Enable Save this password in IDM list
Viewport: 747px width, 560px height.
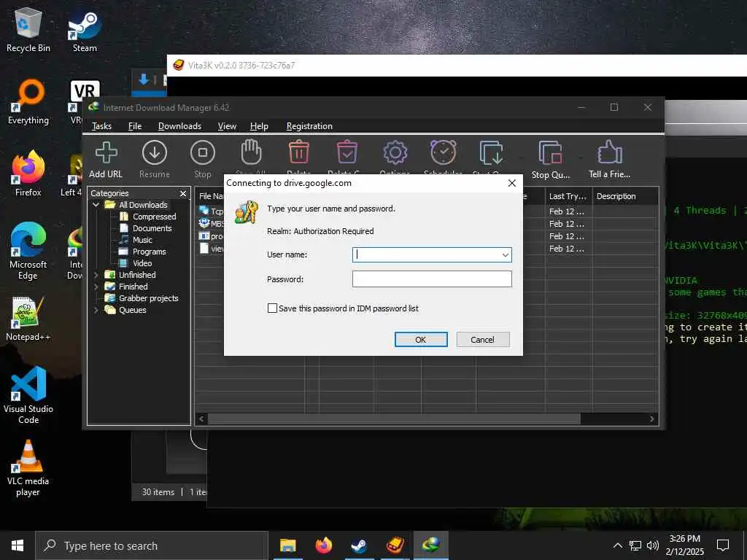pyautogui.click(x=272, y=308)
